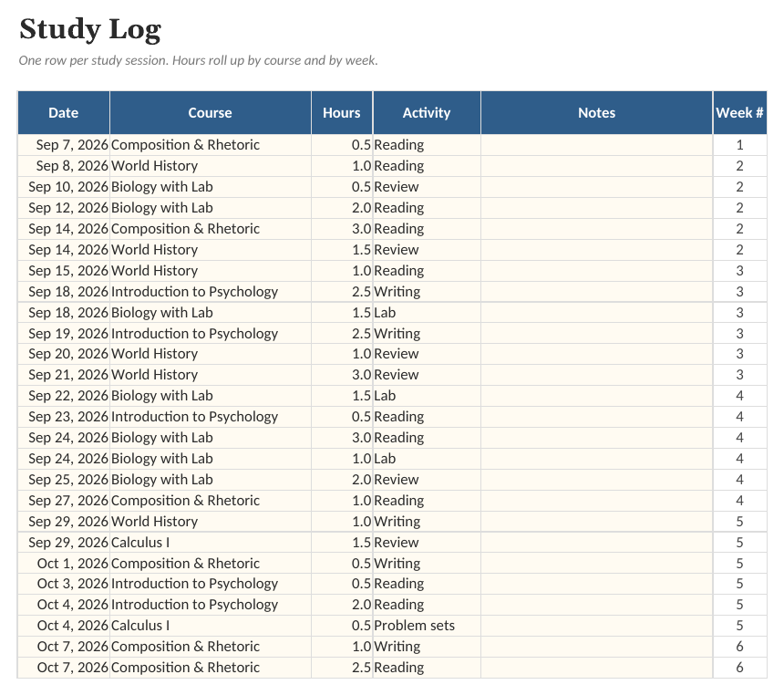Click the 2.5 hours cell for Oct 7
This screenshot has width=784, height=695.
click(x=342, y=668)
